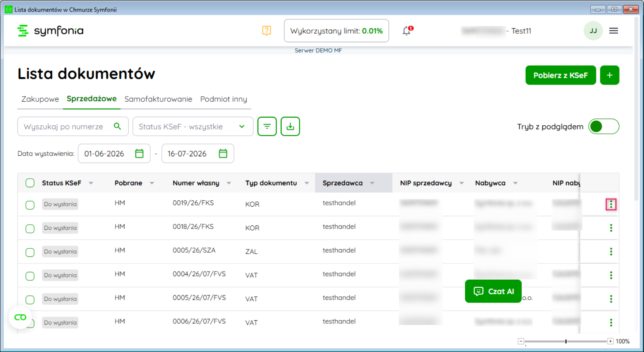Open the Status KSeF - wszystkie dropdown
Image resolution: width=644 pixels, height=352 pixels.
click(x=193, y=126)
